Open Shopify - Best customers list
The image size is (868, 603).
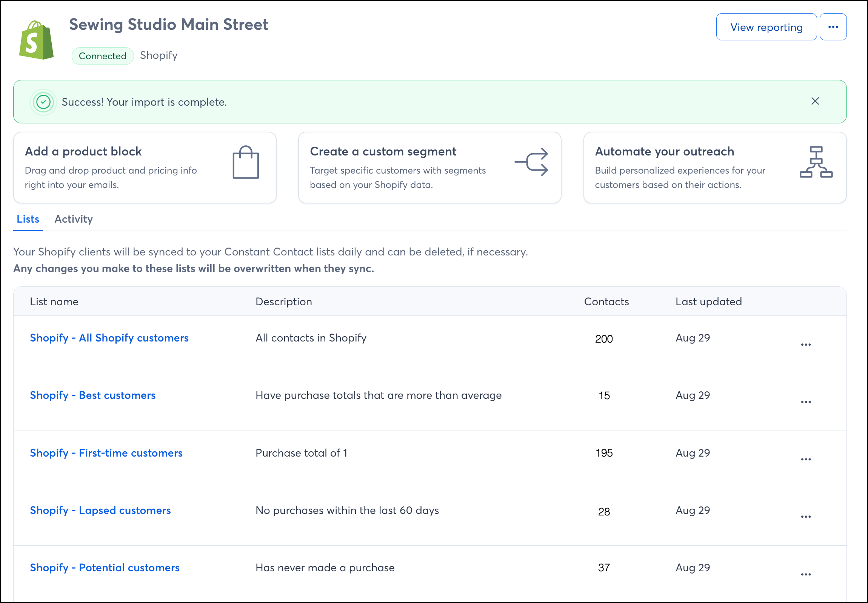(92, 395)
